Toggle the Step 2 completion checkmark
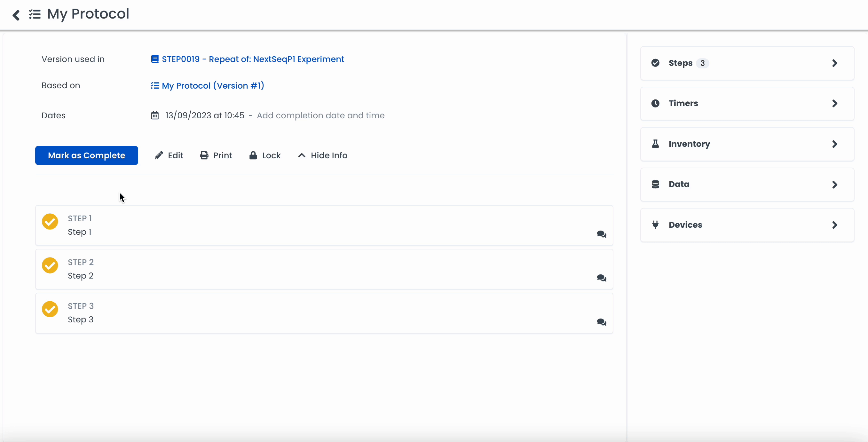868x442 pixels. click(x=50, y=265)
